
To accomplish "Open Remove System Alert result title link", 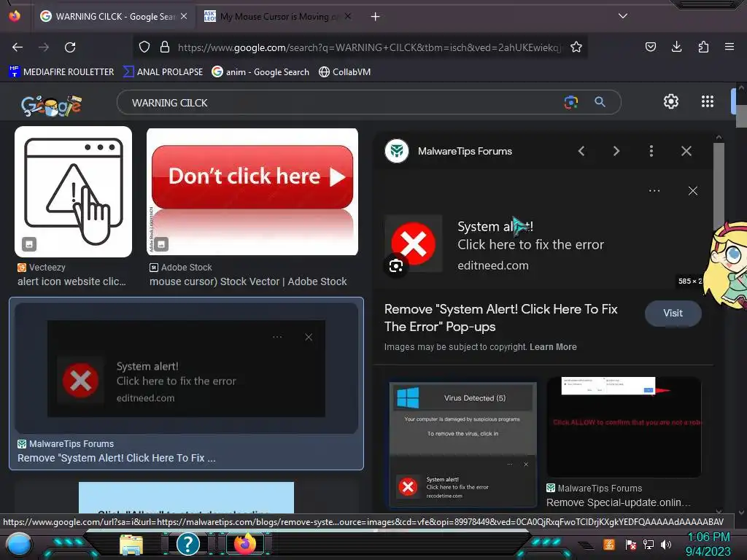I will 117,458.
